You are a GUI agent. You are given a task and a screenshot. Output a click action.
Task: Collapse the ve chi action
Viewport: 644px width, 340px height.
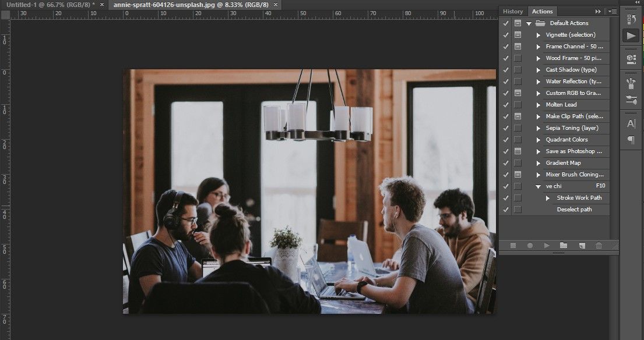[539, 186]
